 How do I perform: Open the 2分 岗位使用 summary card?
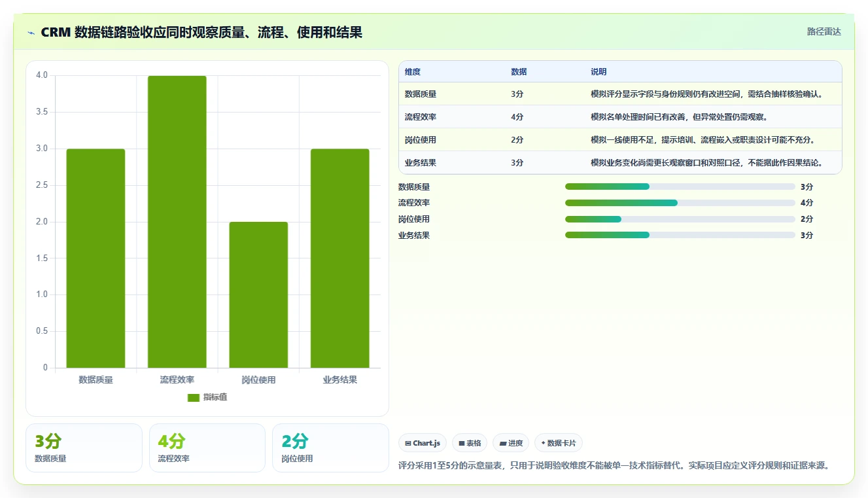click(330, 448)
